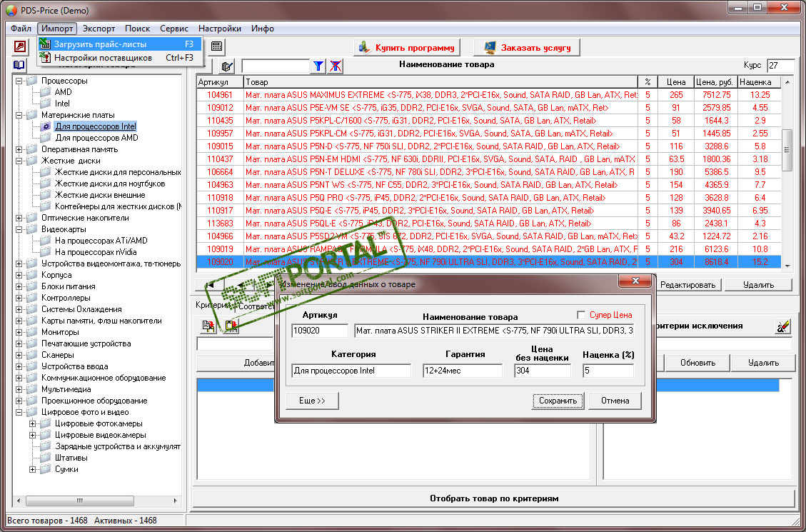The image size is (806, 532).
Task: Open the Поиск menu
Action: pos(137,29)
